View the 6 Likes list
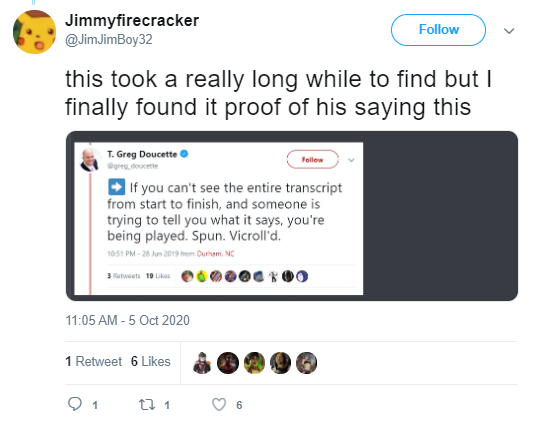538x423 pixels. 151,361
